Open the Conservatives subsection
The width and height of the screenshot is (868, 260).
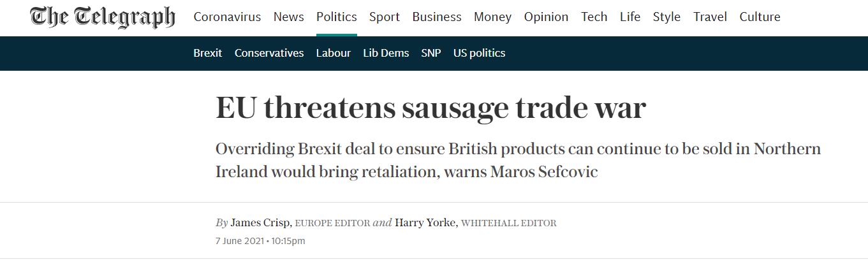(x=269, y=53)
